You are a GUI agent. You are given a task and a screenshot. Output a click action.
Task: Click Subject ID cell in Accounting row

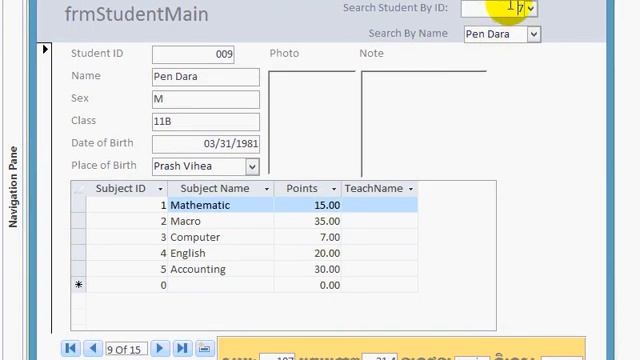tap(127, 269)
